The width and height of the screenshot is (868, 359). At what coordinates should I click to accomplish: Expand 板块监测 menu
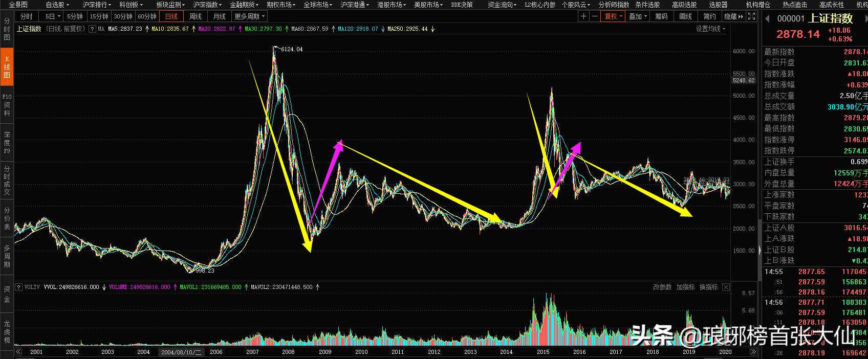[170, 5]
